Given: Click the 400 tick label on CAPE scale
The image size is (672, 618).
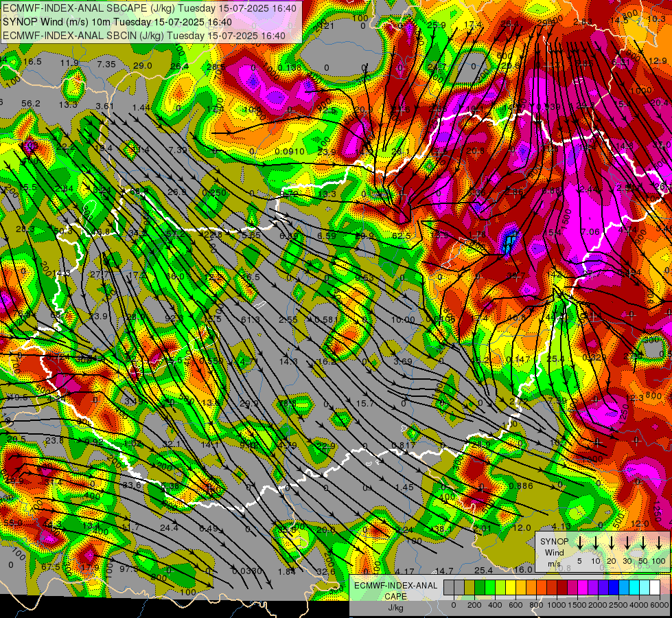Looking at the screenshot, I should (x=495, y=605).
